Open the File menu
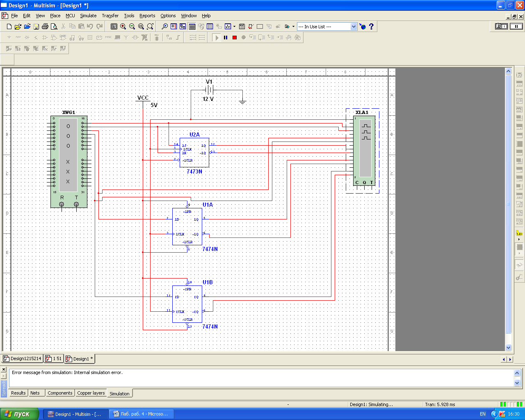525x420 pixels. [14, 16]
